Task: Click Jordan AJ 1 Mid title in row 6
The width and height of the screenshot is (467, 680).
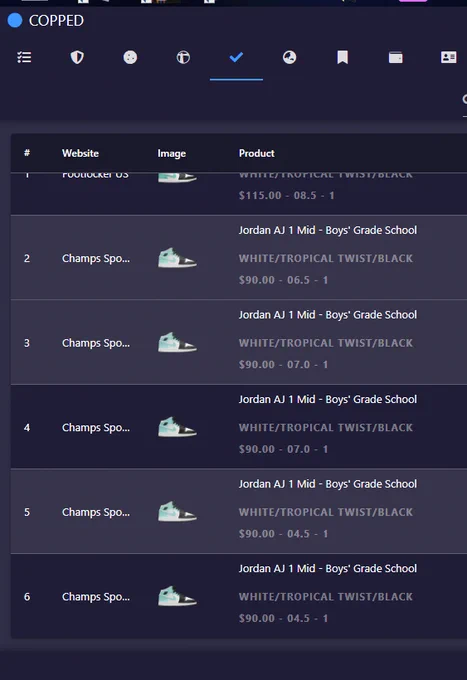Action: (328, 569)
